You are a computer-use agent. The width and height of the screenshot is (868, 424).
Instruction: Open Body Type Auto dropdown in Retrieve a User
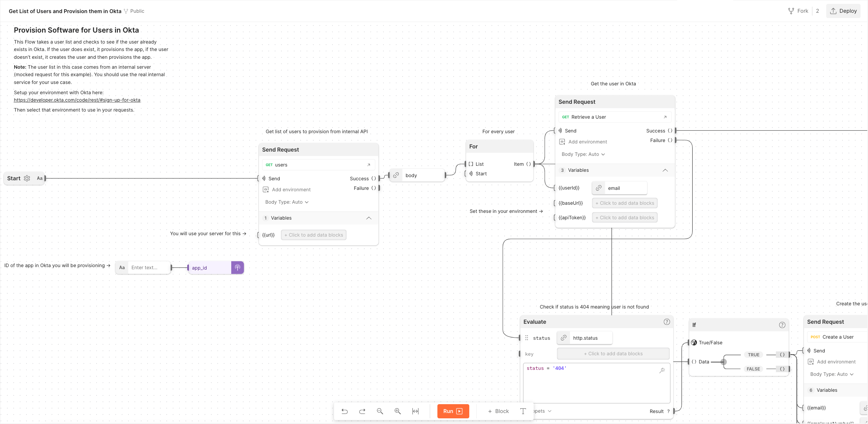(x=583, y=154)
